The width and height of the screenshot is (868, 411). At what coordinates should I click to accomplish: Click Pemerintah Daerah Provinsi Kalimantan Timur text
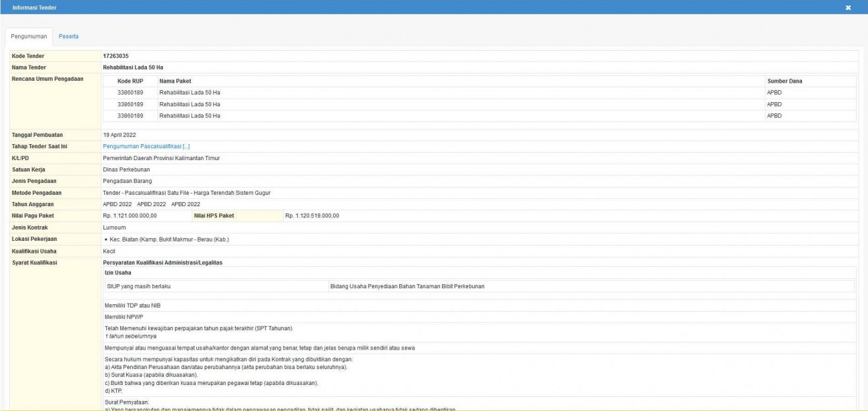click(x=161, y=158)
